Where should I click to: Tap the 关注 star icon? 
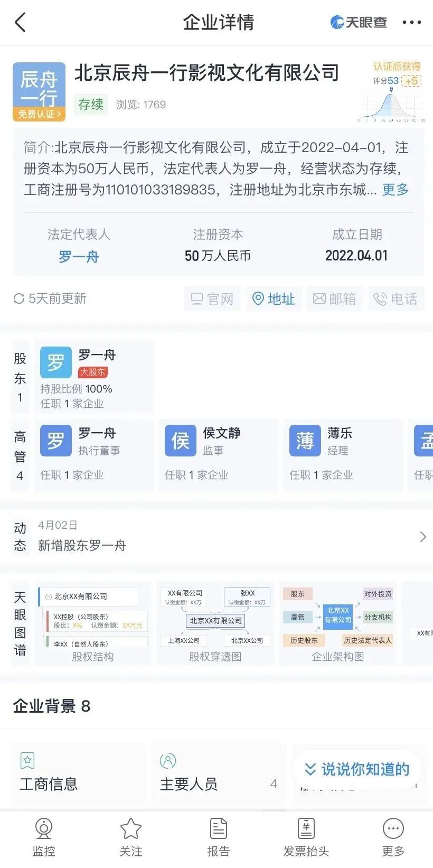point(130,829)
